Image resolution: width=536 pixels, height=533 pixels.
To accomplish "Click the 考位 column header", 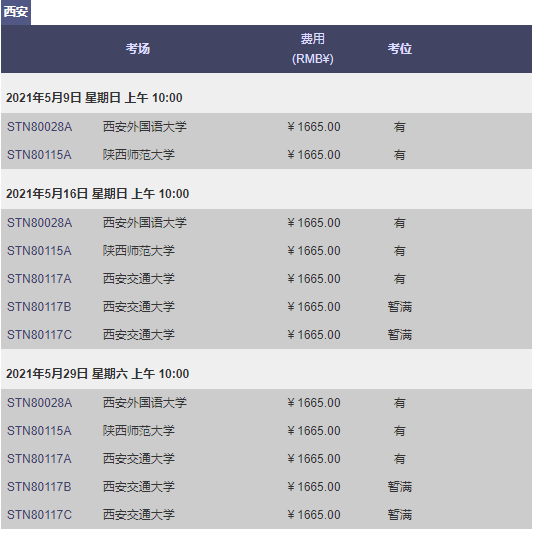I will (x=400, y=49).
